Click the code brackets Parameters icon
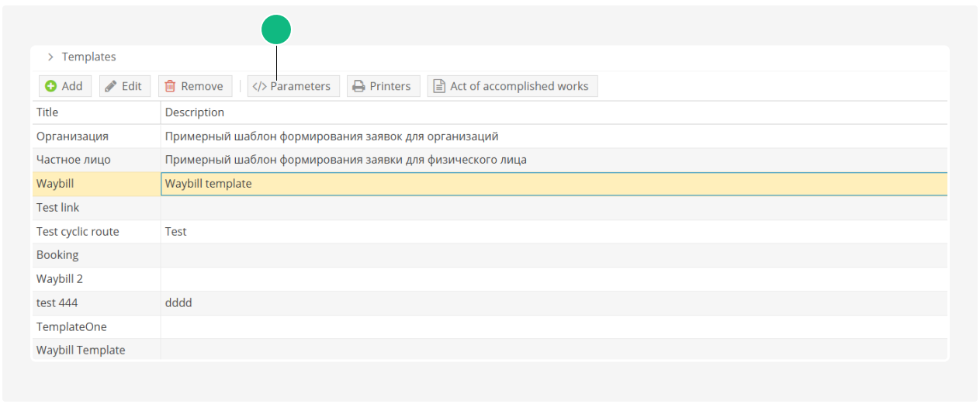This screenshot has height=404, width=980. coord(259,86)
